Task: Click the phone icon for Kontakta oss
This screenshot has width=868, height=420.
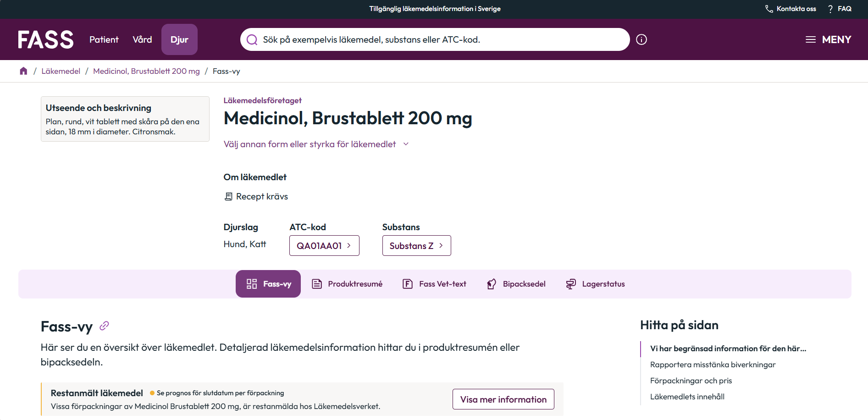Action: click(769, 9)
